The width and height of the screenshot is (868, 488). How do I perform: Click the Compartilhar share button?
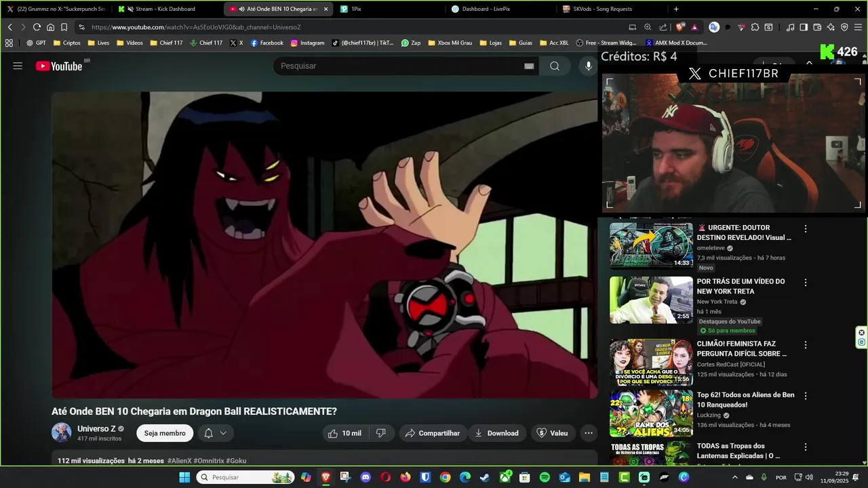pos(433,433)
